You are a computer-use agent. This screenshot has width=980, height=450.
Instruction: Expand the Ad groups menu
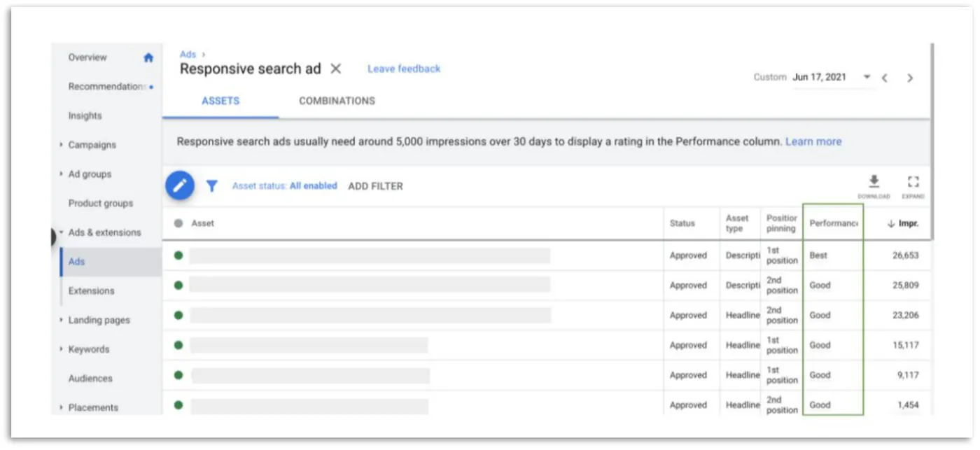(62, 174)
